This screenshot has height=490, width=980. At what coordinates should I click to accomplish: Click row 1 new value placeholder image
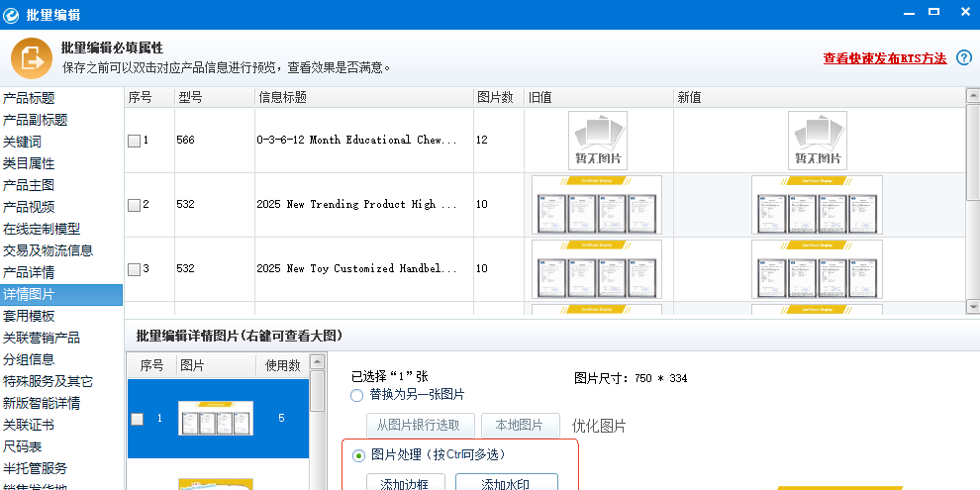(x=817, y=140)
